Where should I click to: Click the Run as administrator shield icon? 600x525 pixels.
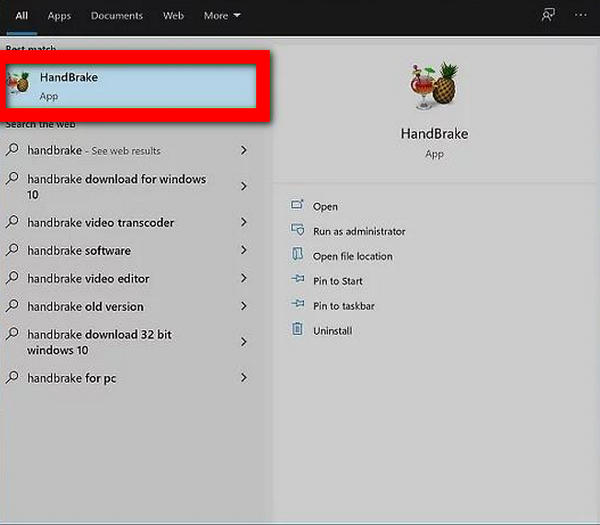(x=296, y=231)
